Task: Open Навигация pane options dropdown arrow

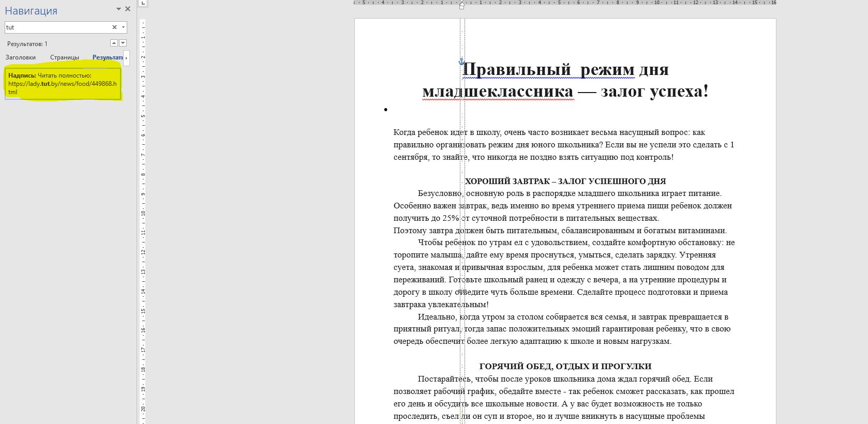Action: [118, 9]
